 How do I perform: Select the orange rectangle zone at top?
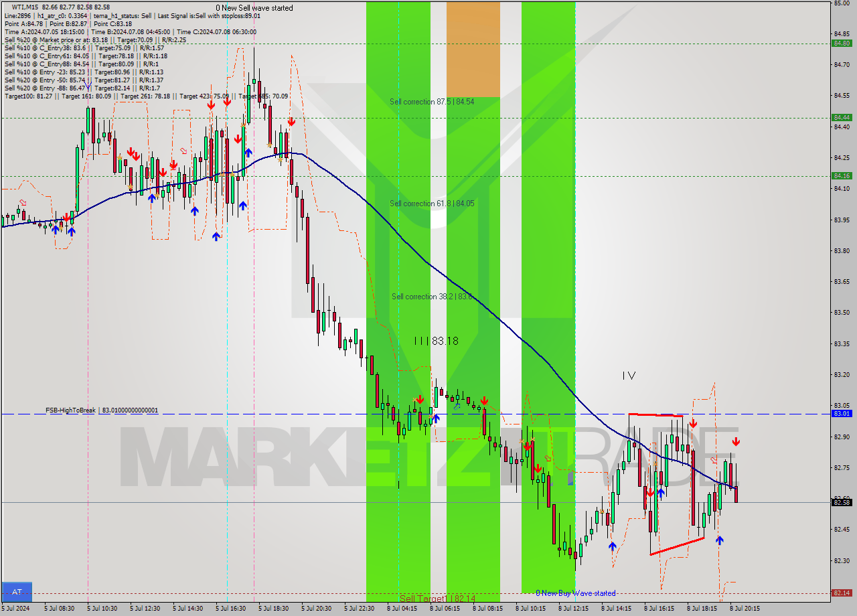pos(473,49)
